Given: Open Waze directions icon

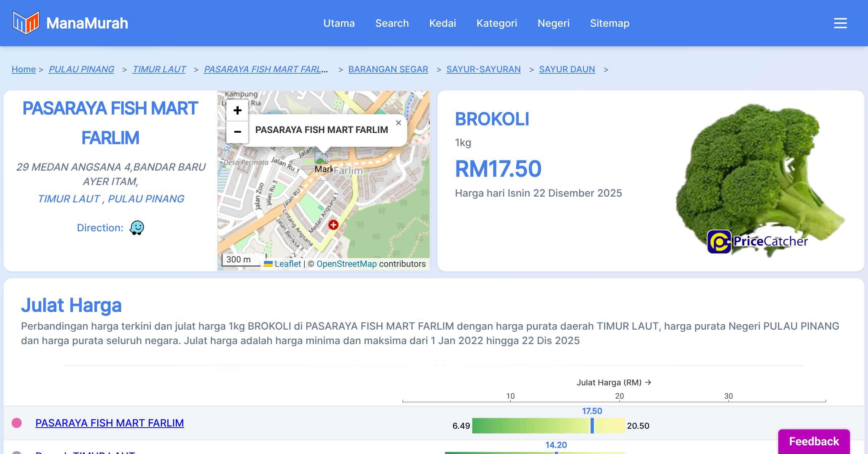Looking at the screenshot, I should 137,228.
